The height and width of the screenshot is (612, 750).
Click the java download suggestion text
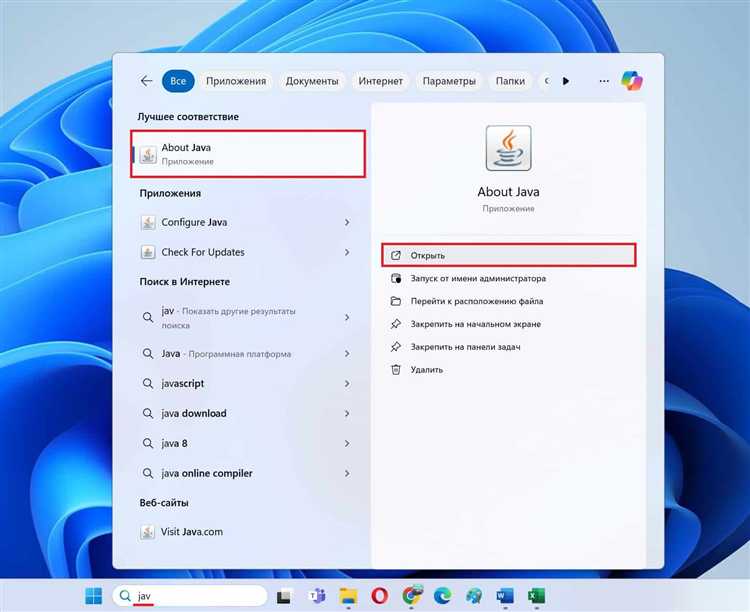tap(194, 413)
